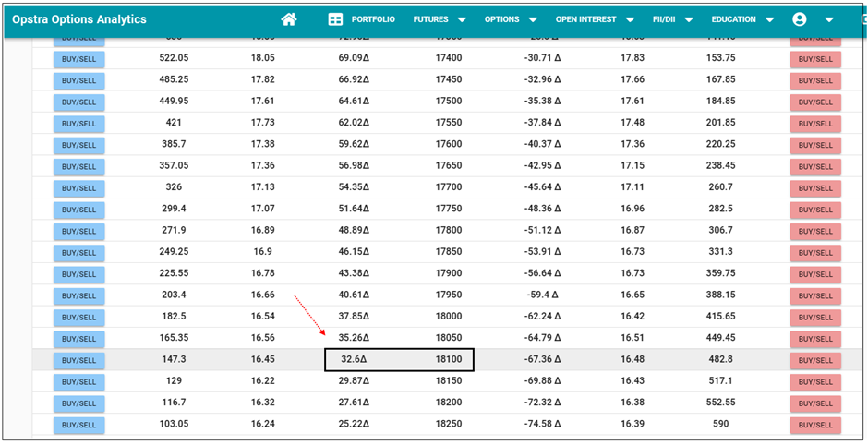Click red BUY/SELL for the 17500 strike
The width and height of the screenshot is (868, 445).
click(x=815, y=102)
